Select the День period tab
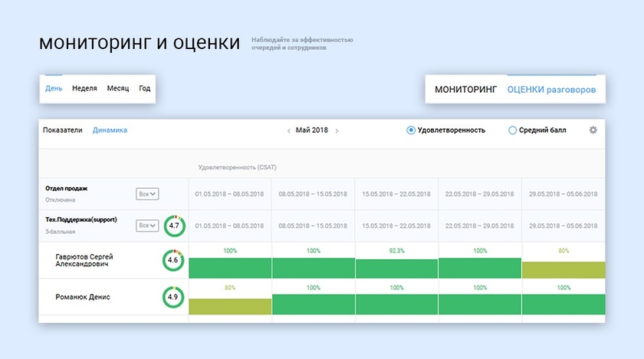The image size is (644, 359). pos(54,88)
